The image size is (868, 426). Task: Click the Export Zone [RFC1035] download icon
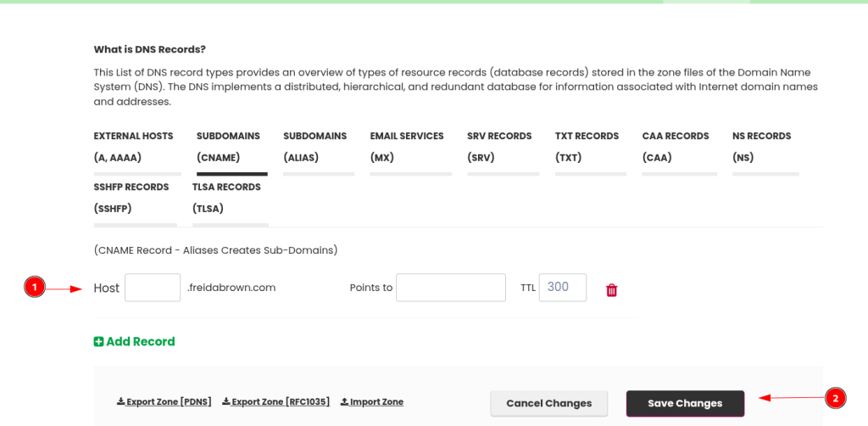(225, 401)
